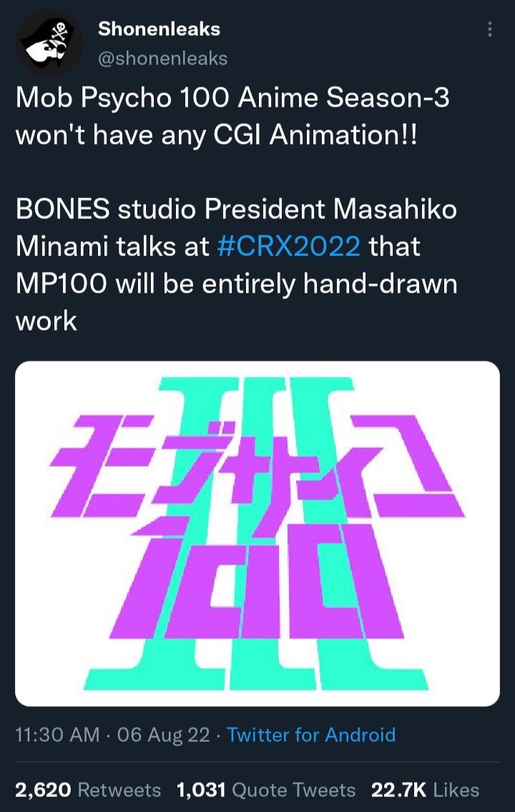Expand the Mob Psycho 100 logo image
The image size is (515, 812).
coord(257,533)
